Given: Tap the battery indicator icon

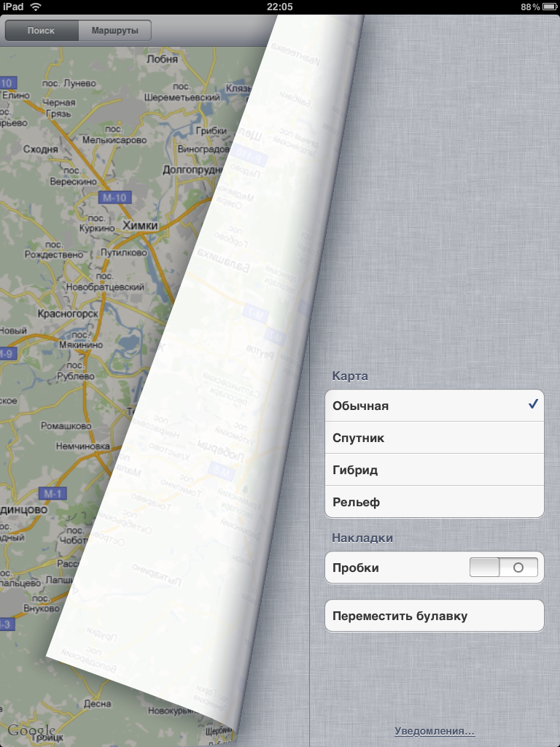Looking at the screenshot, I should 549,7.
